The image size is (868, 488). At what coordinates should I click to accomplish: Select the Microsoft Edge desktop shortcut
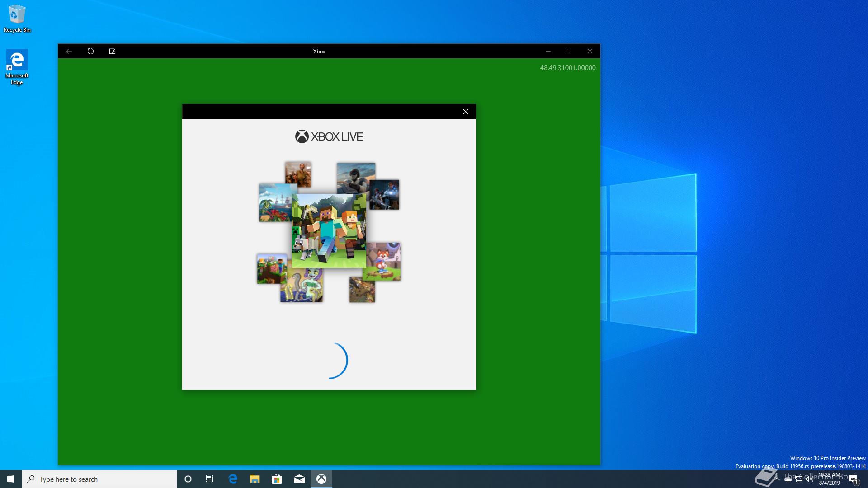coord(17,67)
